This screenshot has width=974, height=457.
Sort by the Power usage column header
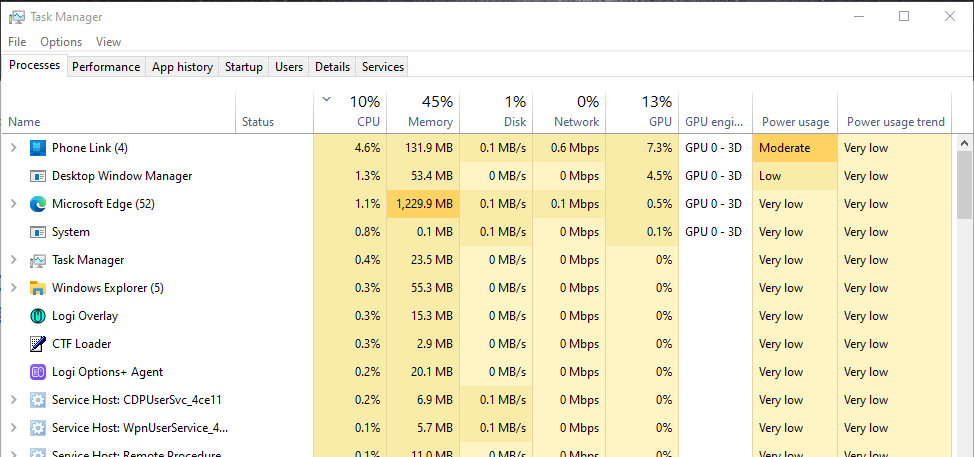(x=795, y=112)
